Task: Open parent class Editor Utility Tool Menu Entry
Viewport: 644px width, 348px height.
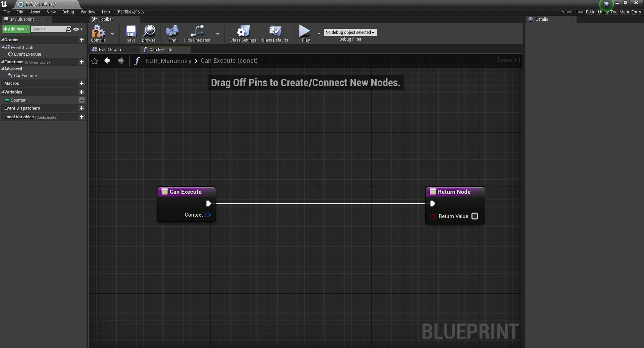Action: tap(613, 12)
